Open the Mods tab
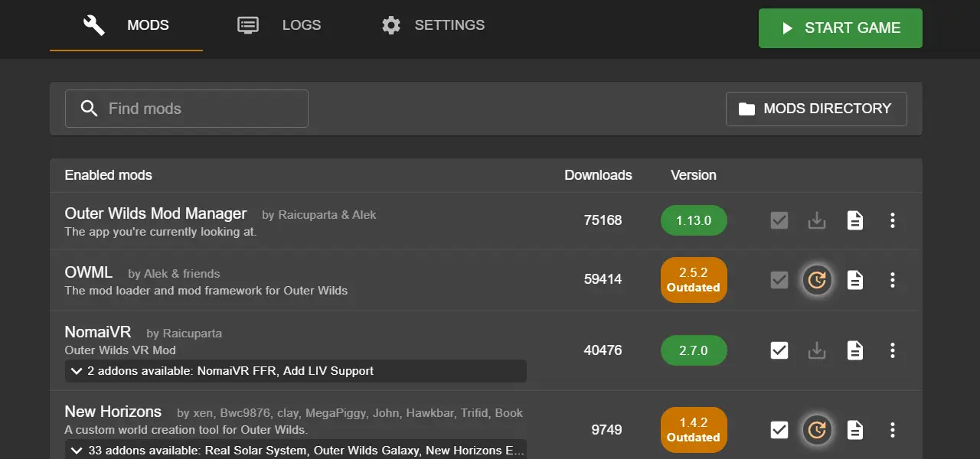 126,25
